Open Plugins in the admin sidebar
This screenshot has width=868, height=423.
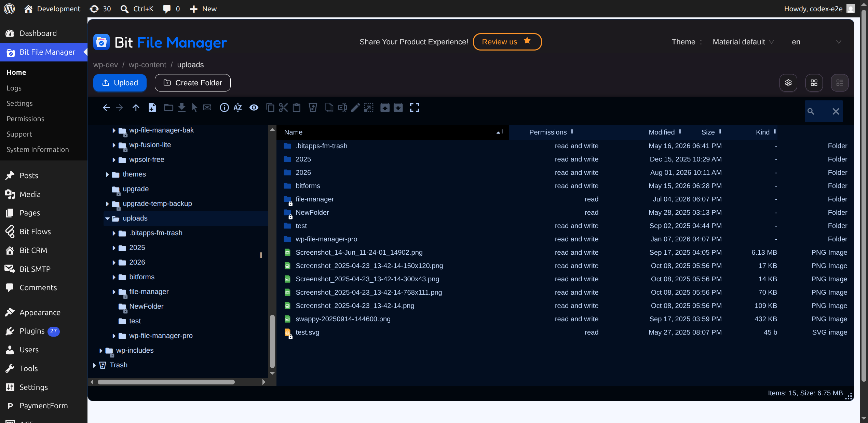click(x=32, y=331)
